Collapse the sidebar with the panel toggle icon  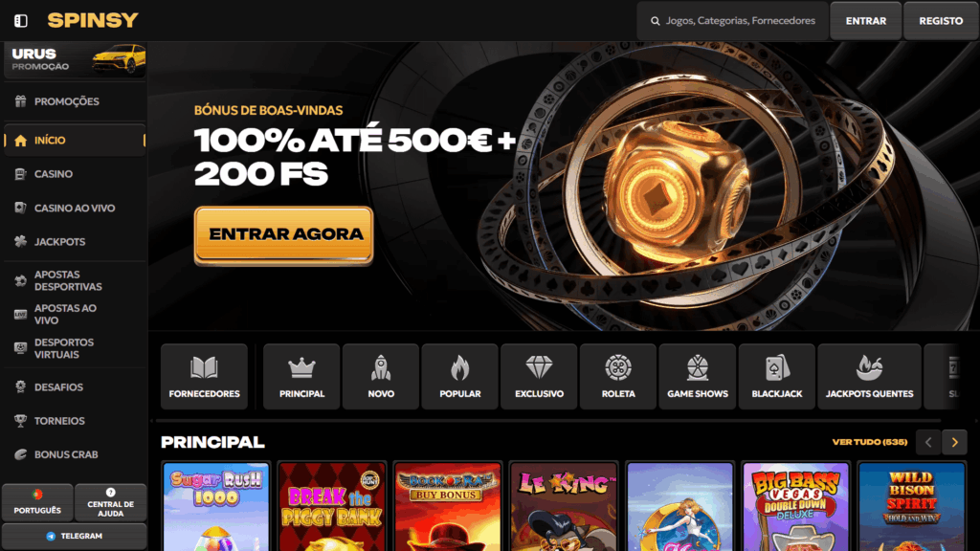pyautogui.click(x=21, y=21)
